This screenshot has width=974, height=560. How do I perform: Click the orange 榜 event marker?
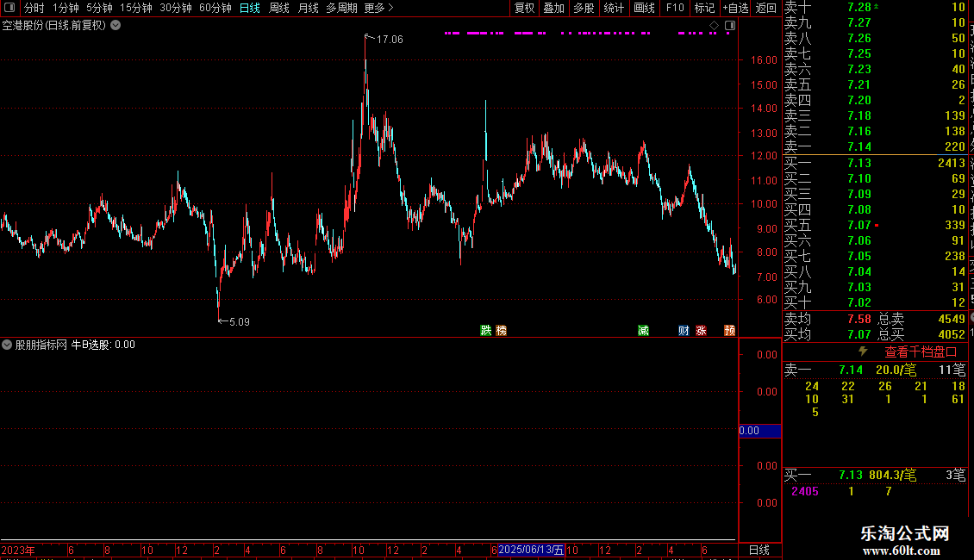click(x=502, y=330)
